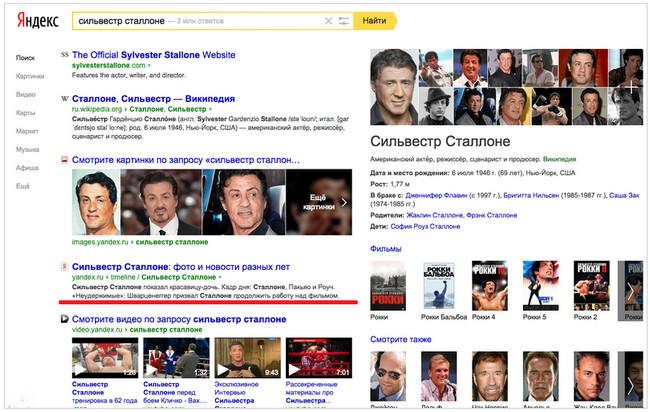650x412 pixels.
Task: Open Смотрите также heading
Action: (400, 339)
